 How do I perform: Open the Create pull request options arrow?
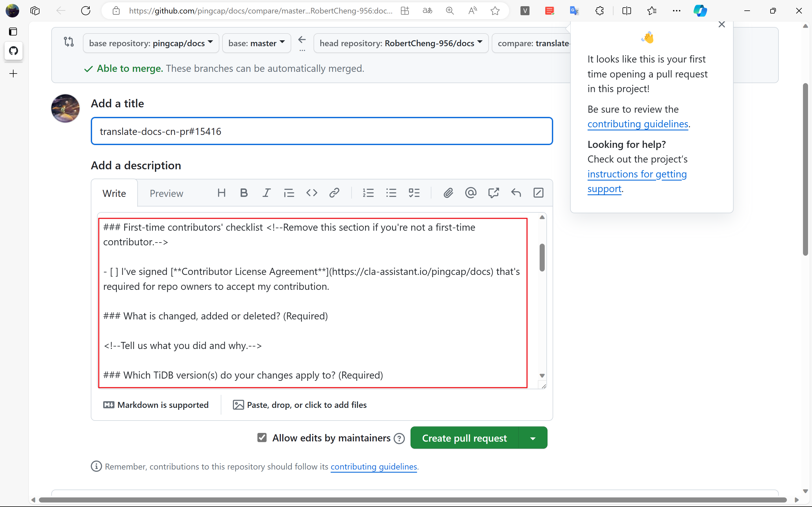pyautogui.click(x=533, y=438)
